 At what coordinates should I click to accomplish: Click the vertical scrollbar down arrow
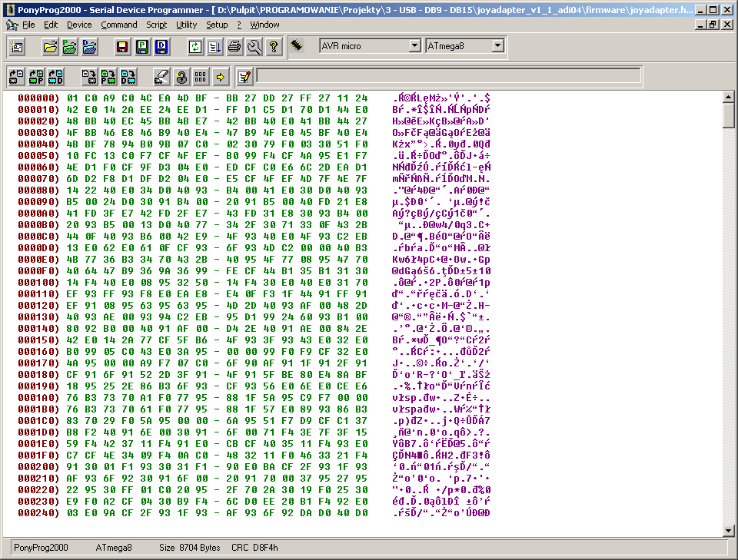(728, 531)
